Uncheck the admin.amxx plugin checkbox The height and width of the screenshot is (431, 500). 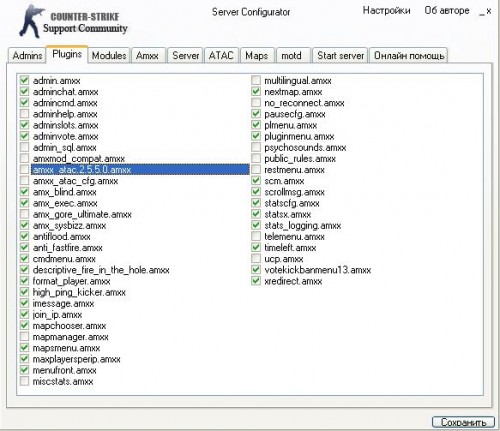point(24,80)
